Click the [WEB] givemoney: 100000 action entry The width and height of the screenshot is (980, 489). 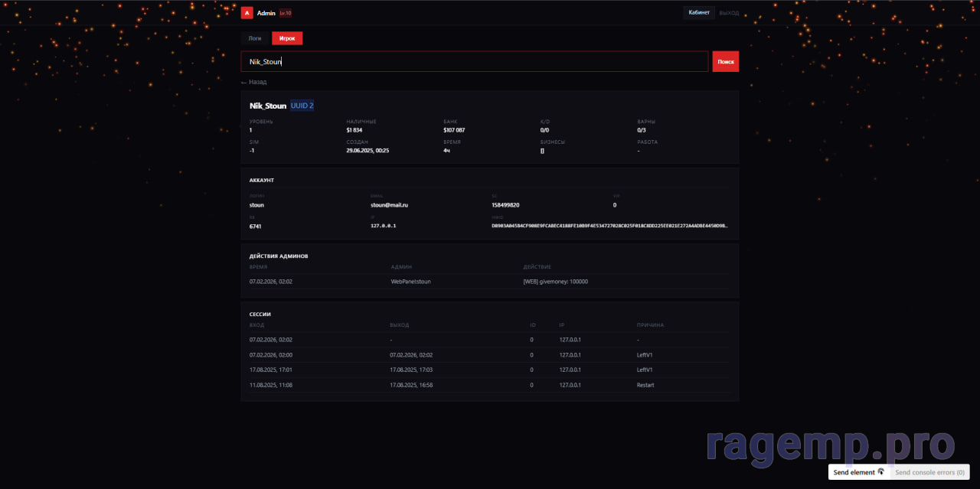[555, 282]
